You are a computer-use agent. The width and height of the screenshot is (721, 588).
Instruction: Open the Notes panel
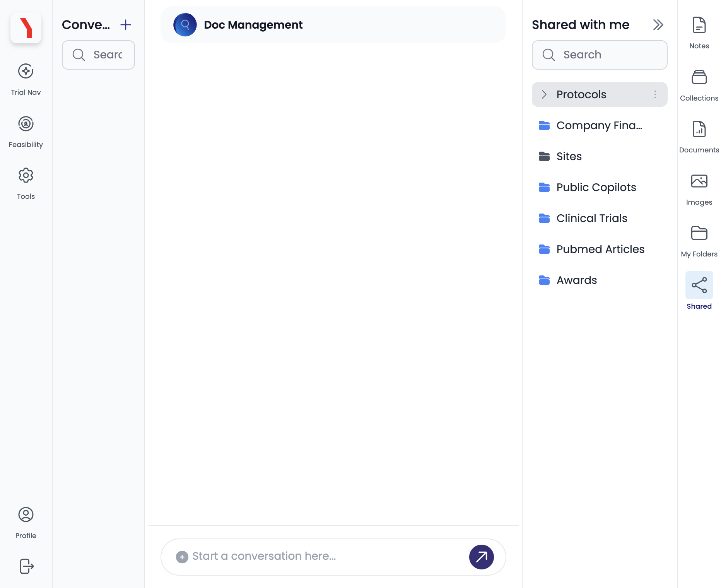(x=699, y=33)
